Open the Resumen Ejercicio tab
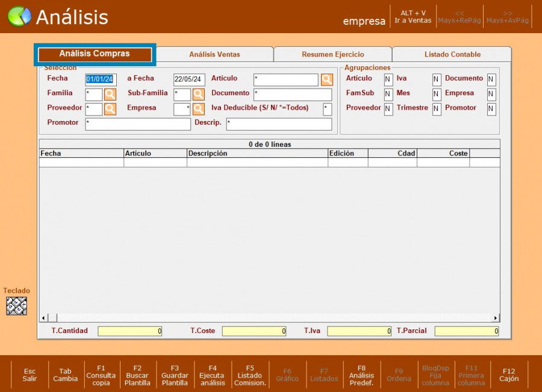This screenshot has width=542, height=392. [332, 55]
